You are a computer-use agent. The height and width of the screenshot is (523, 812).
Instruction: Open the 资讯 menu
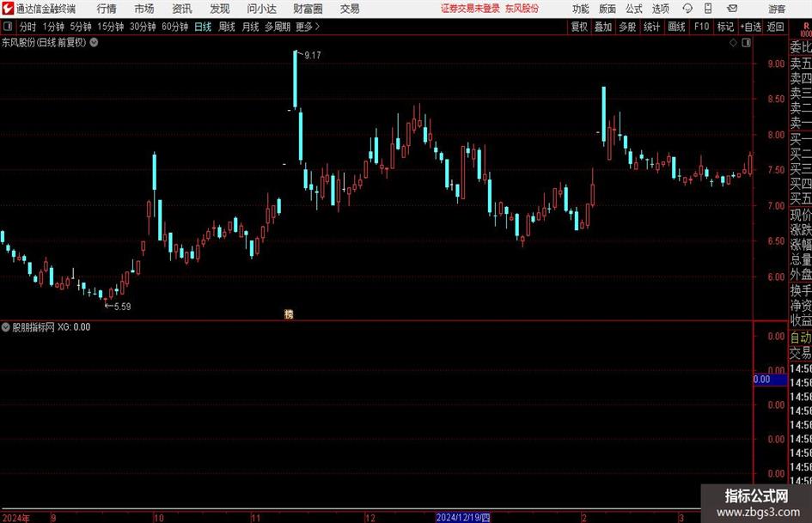[x=182, y=9]
